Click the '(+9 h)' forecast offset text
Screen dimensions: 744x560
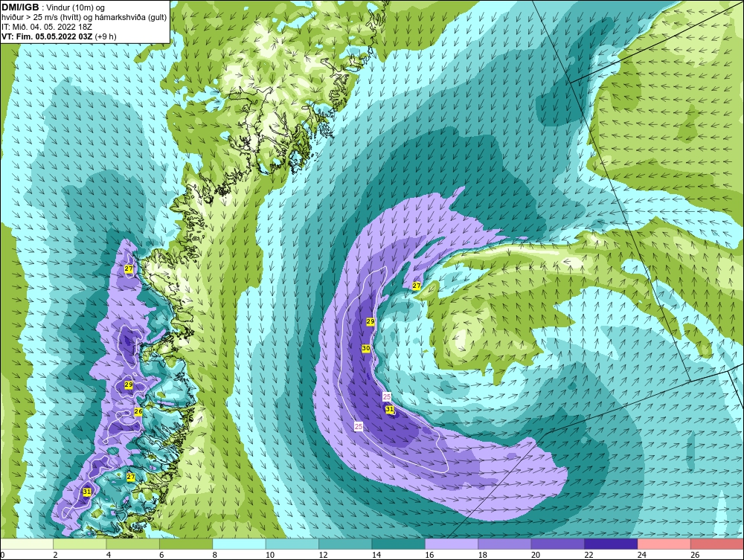[106, 36]
